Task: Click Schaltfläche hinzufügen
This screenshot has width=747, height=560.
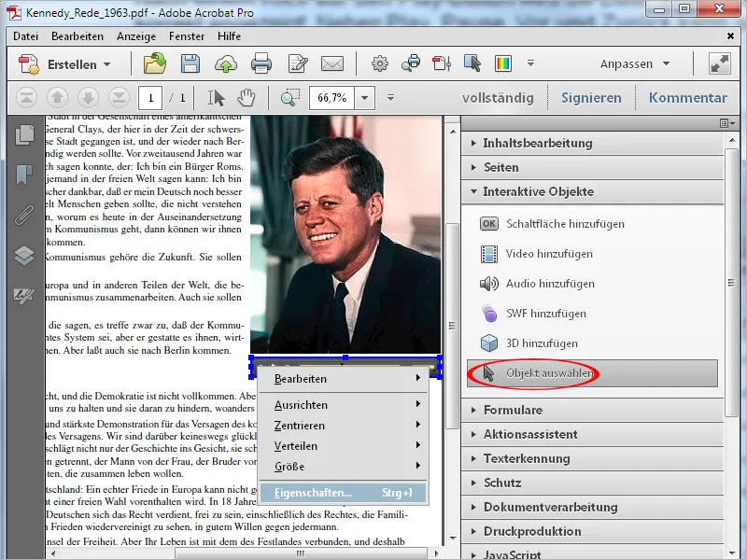Action: [x=552, y=224]
